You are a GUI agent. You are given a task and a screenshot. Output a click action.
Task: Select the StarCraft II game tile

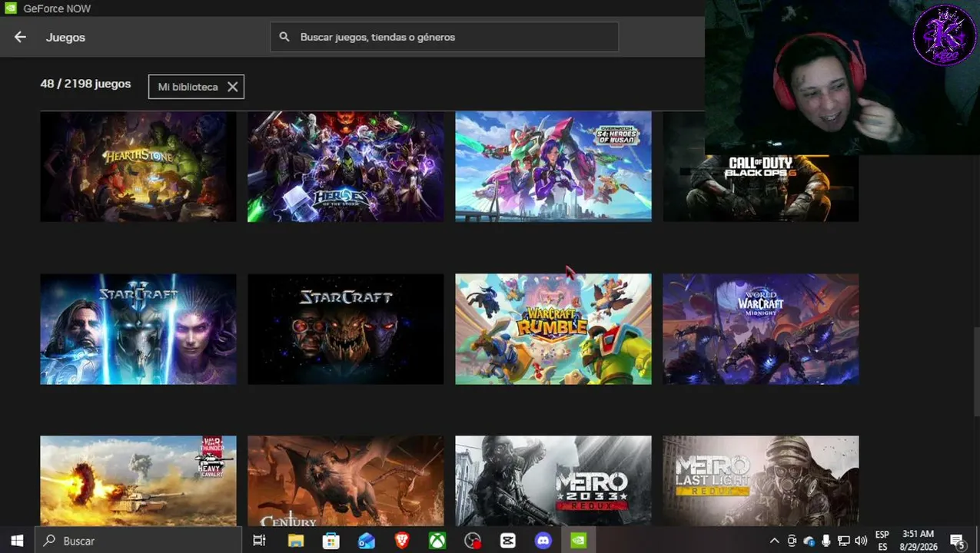point(138,329)
